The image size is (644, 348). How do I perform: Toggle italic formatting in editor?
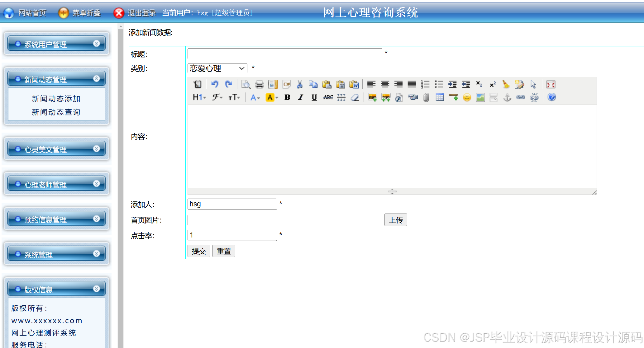[x=301, y=97]
